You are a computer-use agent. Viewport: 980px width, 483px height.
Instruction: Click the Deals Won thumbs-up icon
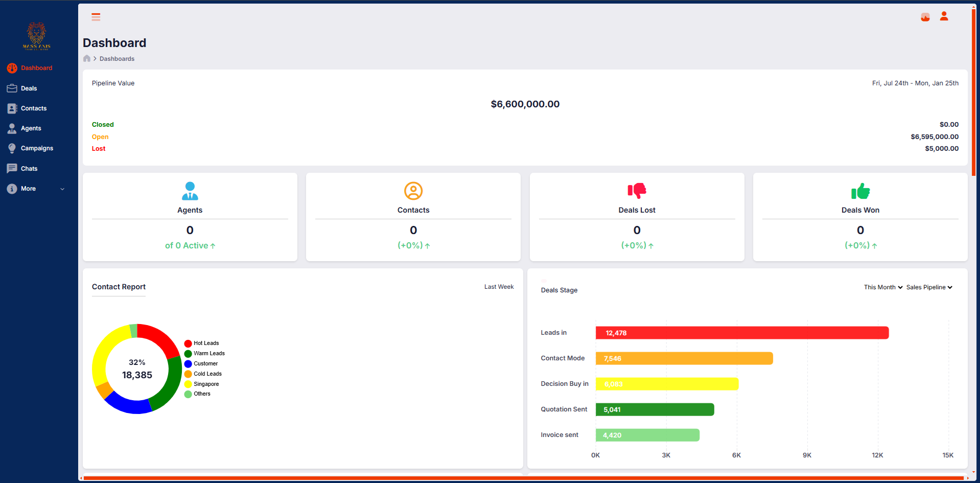pyautogui.click(x=860, y=191)
